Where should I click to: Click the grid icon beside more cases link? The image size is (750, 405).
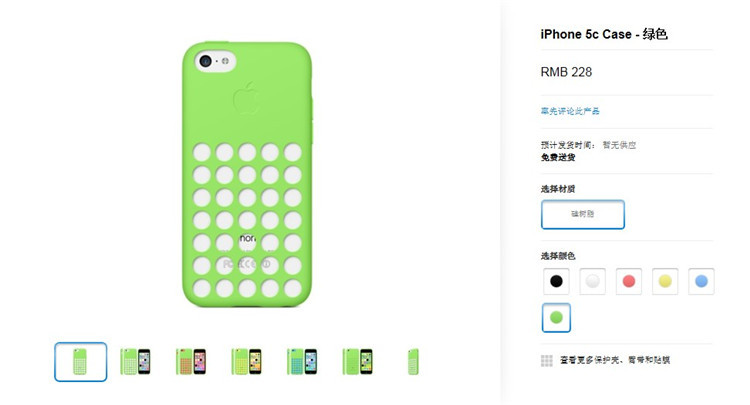pos(547,361)
